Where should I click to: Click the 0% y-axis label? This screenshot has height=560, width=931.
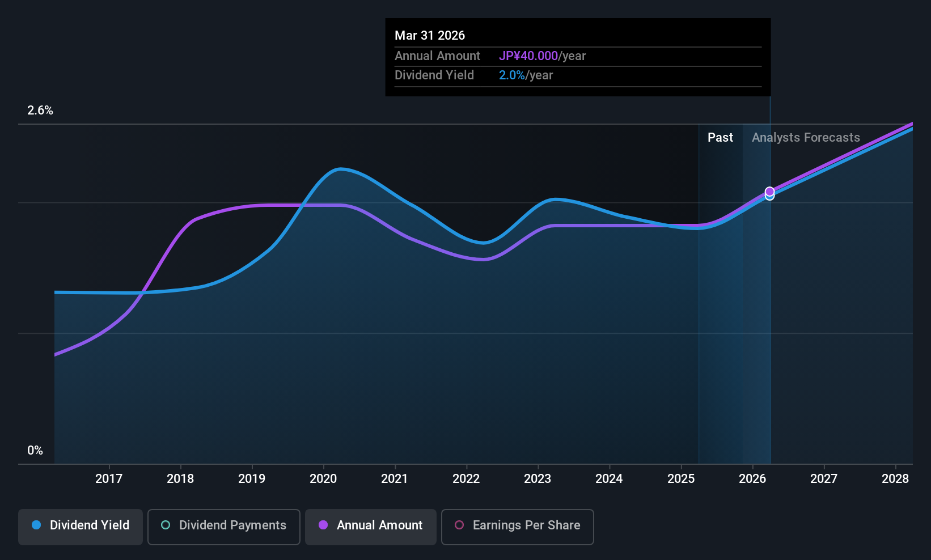coord(35,451)
